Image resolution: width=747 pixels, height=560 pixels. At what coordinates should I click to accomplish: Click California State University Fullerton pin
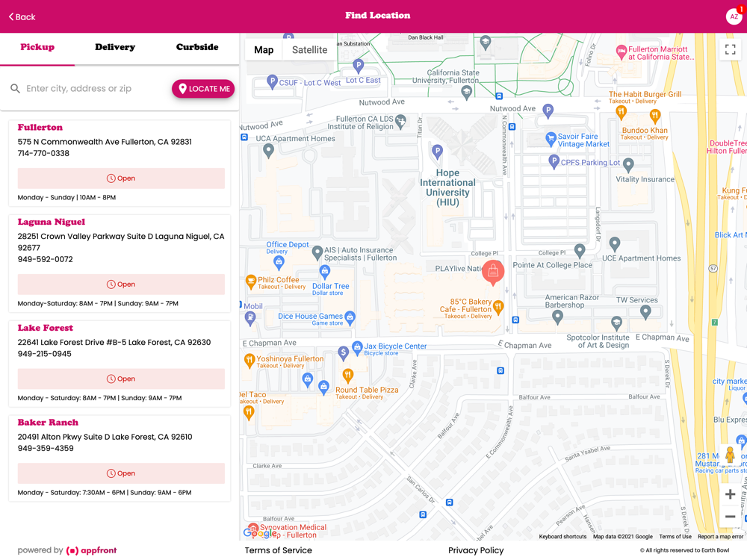click(x=467, y=93)
